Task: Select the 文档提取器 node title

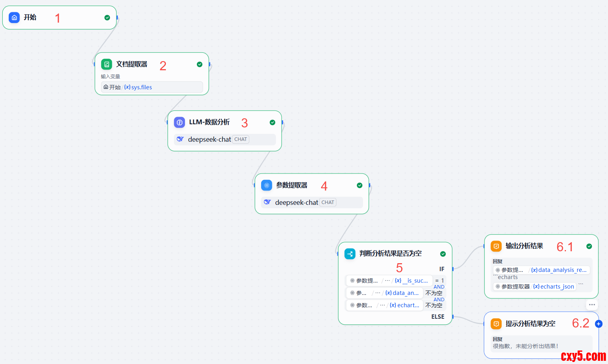Action: point(132,64)
